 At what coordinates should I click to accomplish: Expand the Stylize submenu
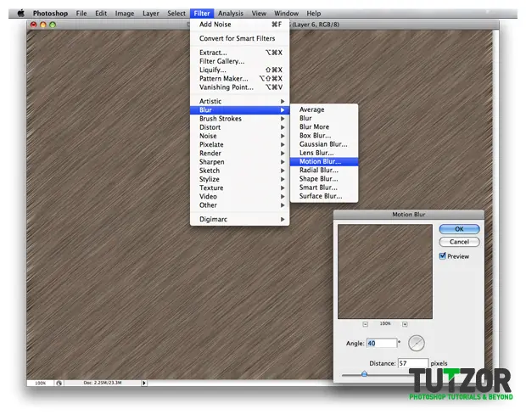(239, 179)
